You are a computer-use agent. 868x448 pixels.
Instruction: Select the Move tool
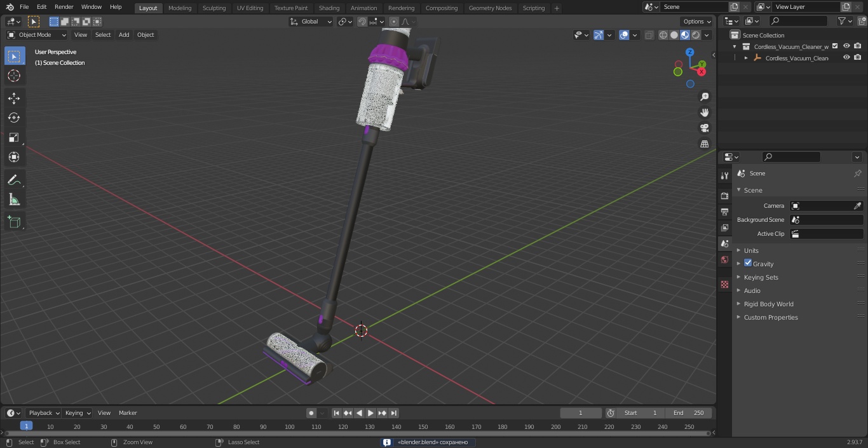pyautogui.click(x=14, y=98)
